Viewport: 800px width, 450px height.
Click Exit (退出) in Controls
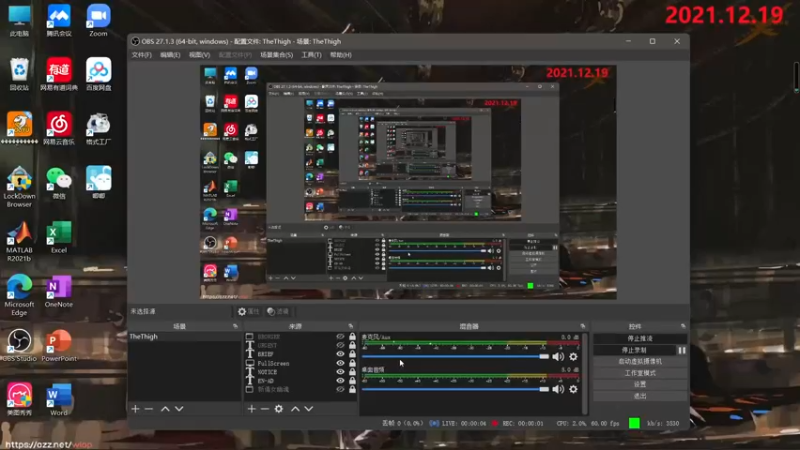point(640,396)
